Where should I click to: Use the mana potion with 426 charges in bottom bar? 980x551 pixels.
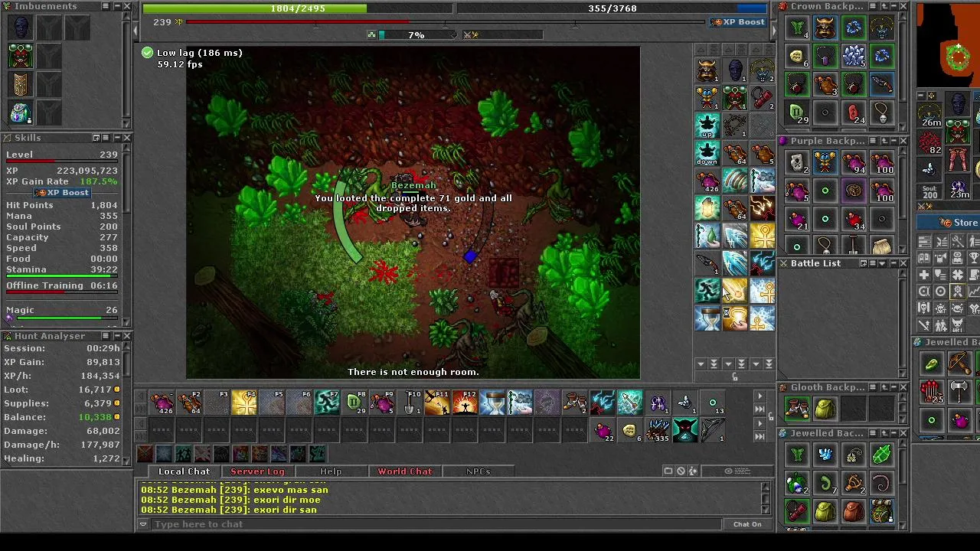(x=162, y=403)
